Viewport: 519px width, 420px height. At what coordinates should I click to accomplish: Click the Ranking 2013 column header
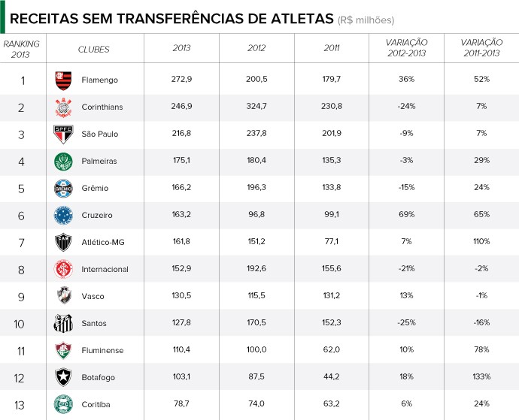click(22, 49)
